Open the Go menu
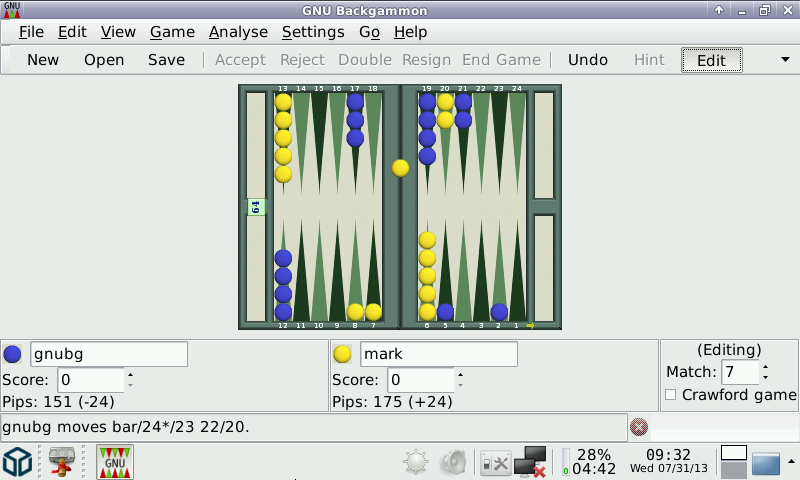Viewport: 800px width, 480px height. pos(369,32)
